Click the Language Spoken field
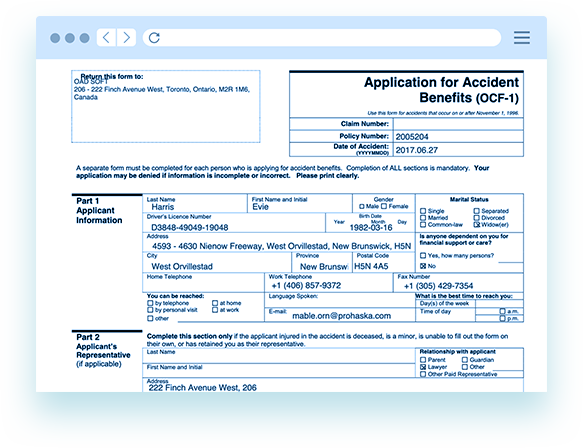Screen dimensions: 583x448 [x=340, y=300]
